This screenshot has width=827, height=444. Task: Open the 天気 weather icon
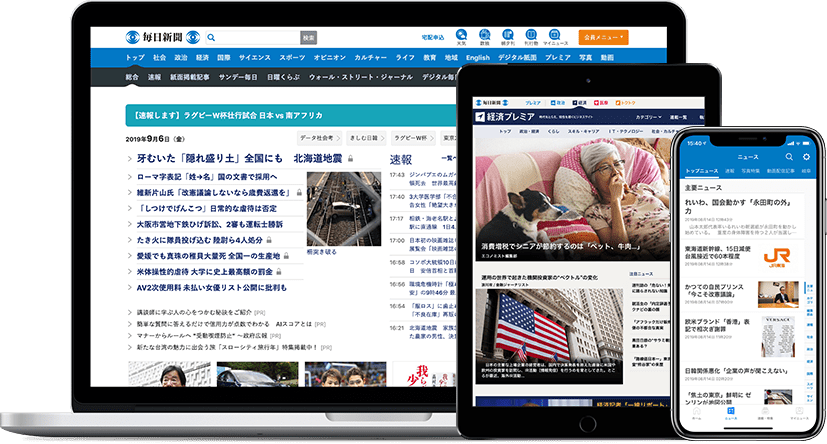[x=461, y=35]
